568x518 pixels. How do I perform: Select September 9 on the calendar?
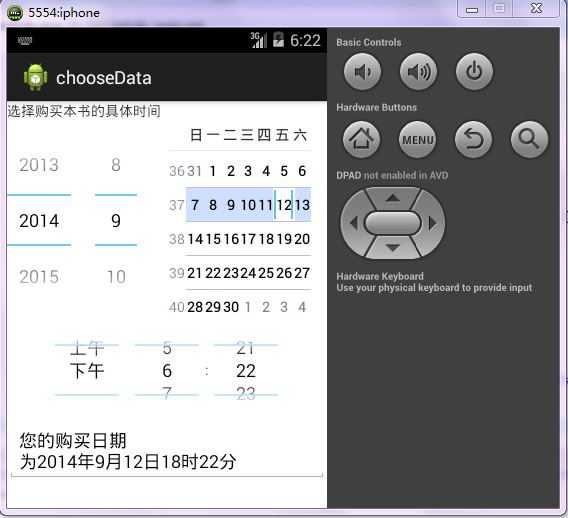230,205
